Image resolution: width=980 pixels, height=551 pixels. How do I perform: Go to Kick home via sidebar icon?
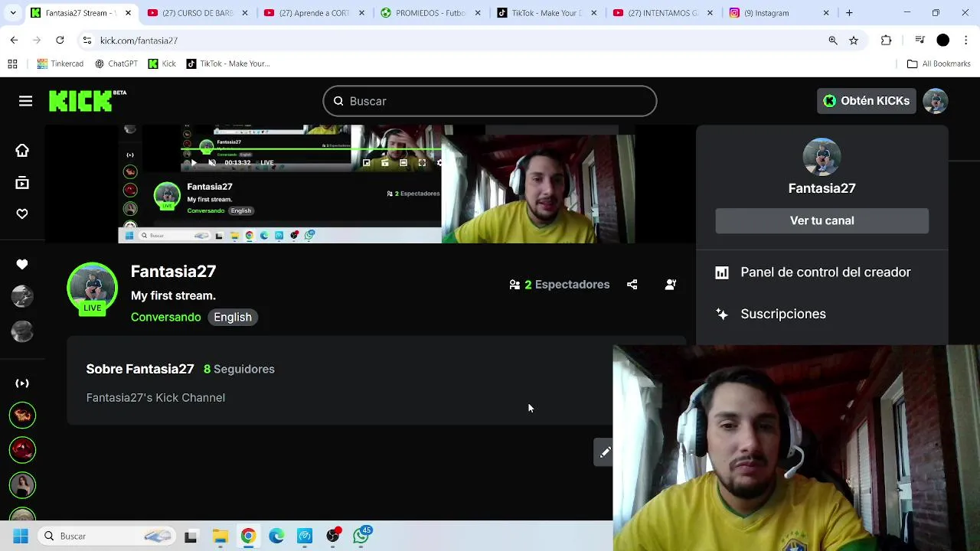[22, 151]
